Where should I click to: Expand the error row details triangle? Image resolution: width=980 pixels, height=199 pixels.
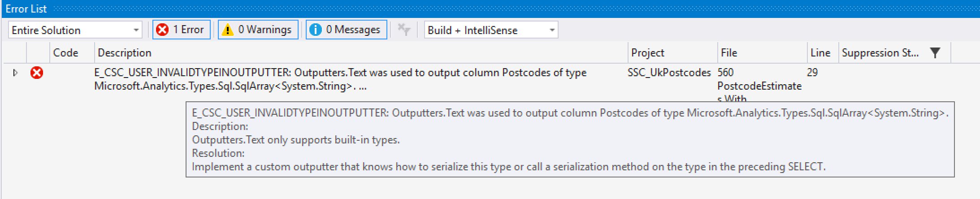[15, 73]
